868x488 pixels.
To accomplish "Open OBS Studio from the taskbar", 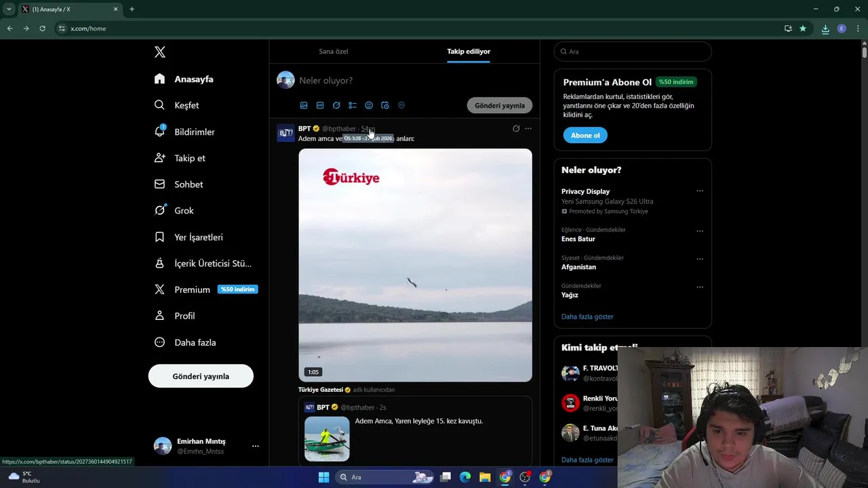I will [x=525, y=477].
